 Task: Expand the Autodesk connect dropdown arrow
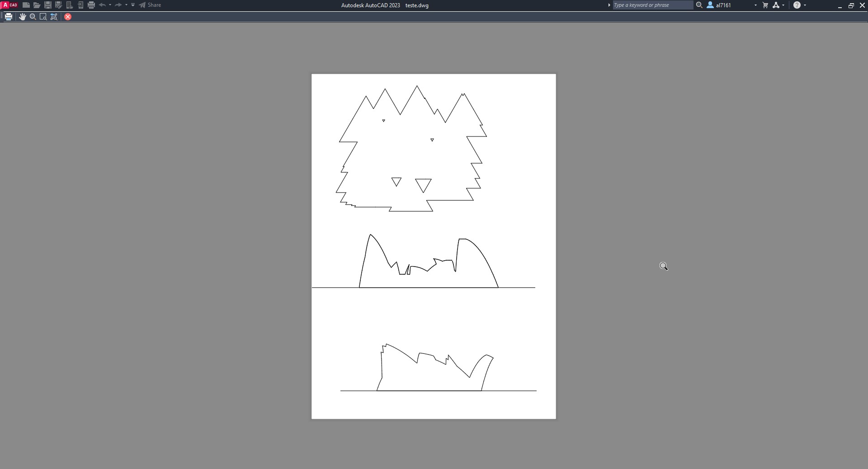(783, 5)
